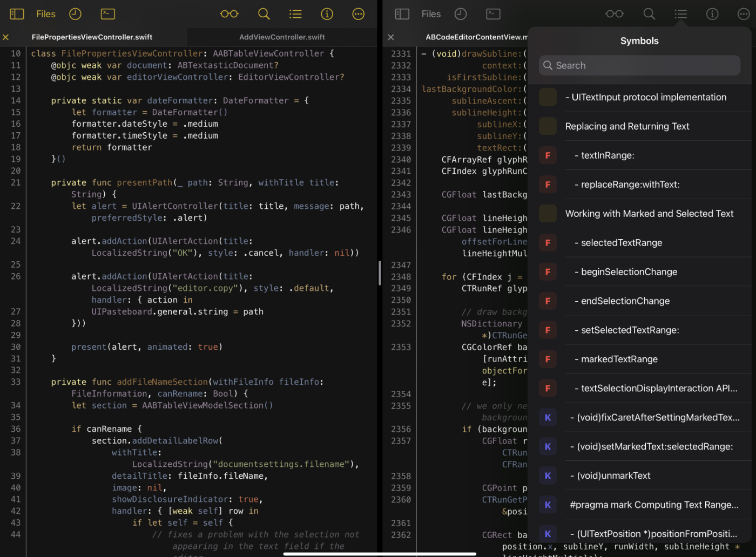Click Files button in right pane

(x=431, y=14)
